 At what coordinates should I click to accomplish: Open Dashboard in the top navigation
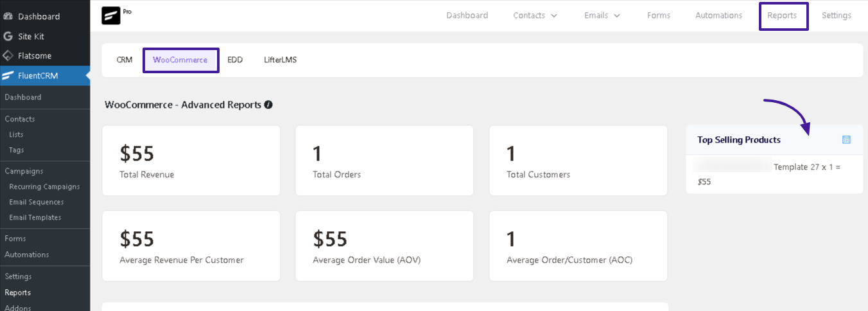pyautogui.click(x=467, y=15)
